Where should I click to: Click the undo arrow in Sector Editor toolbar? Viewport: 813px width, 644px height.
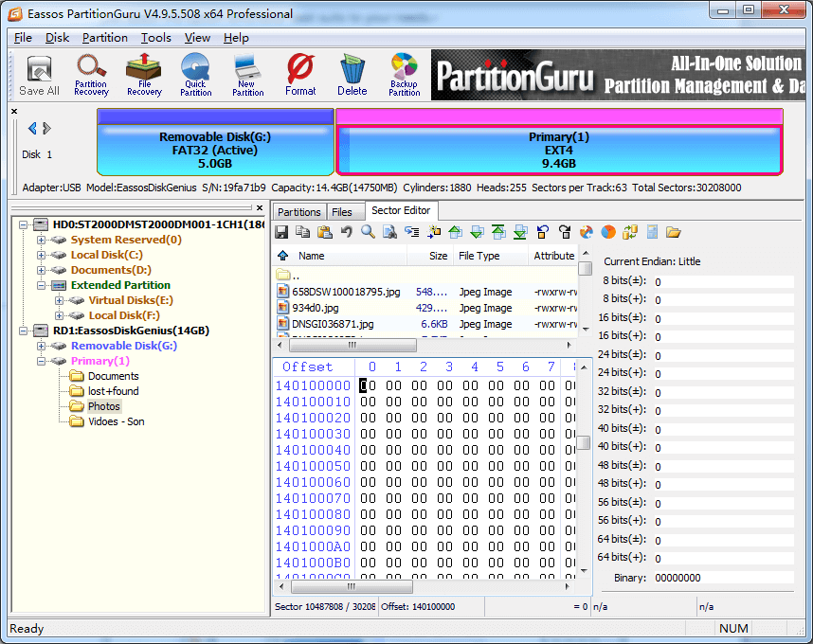347,232
